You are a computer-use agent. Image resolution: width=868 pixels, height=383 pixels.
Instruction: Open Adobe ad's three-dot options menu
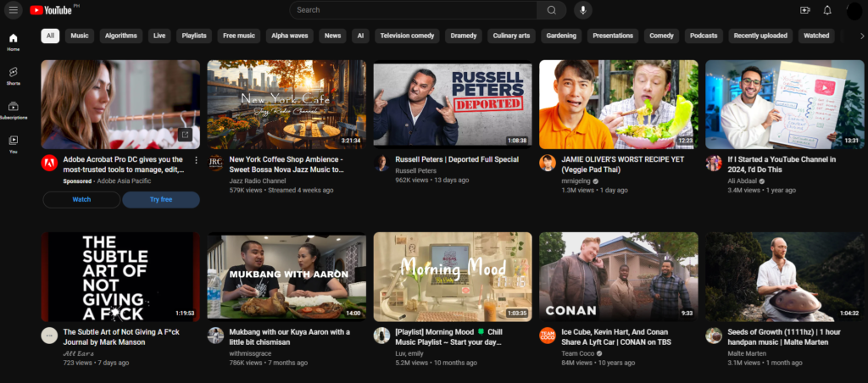(196, 160)
